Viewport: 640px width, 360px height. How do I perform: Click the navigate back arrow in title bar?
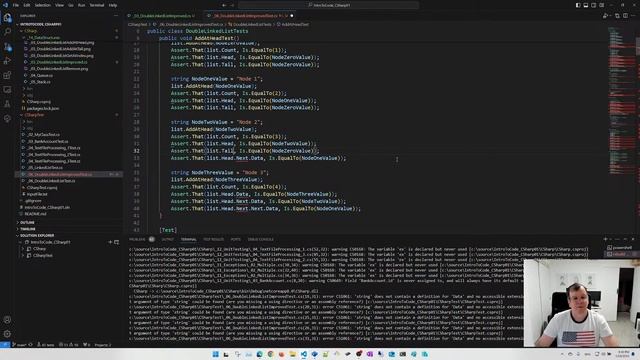coord(224,5)
